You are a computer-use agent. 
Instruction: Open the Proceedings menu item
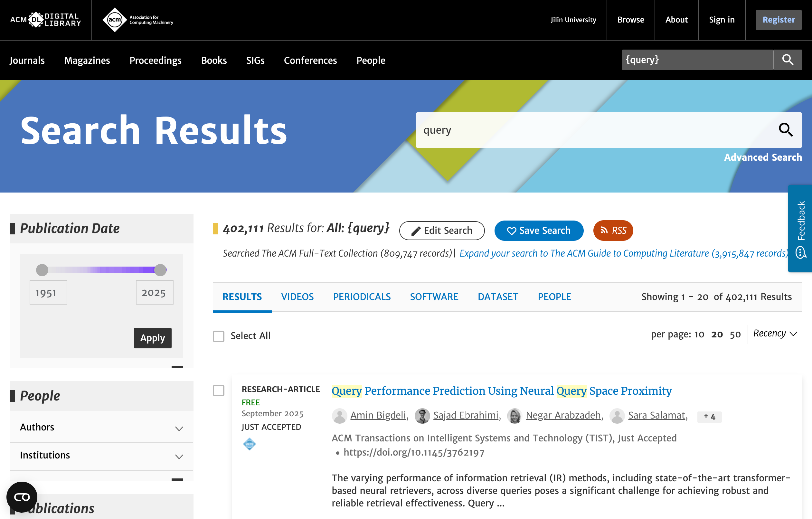(x=155, y=60)
